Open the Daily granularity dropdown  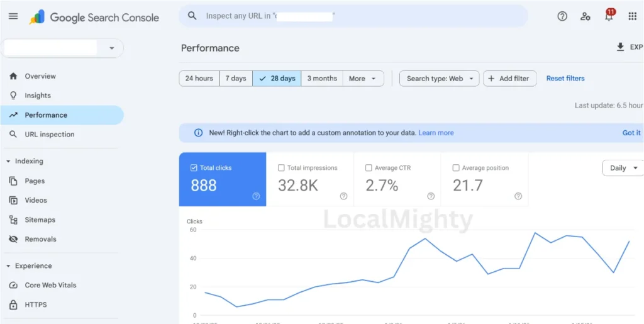[623, 168]
